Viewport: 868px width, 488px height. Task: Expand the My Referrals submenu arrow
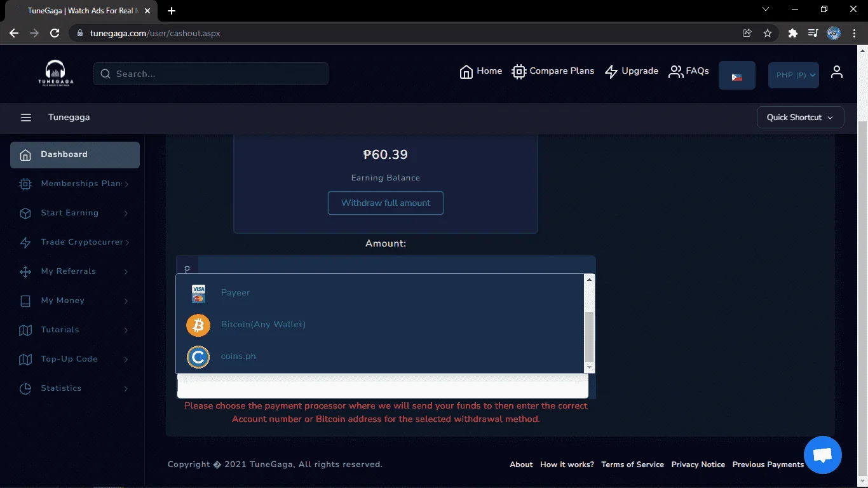pos(126,272)
